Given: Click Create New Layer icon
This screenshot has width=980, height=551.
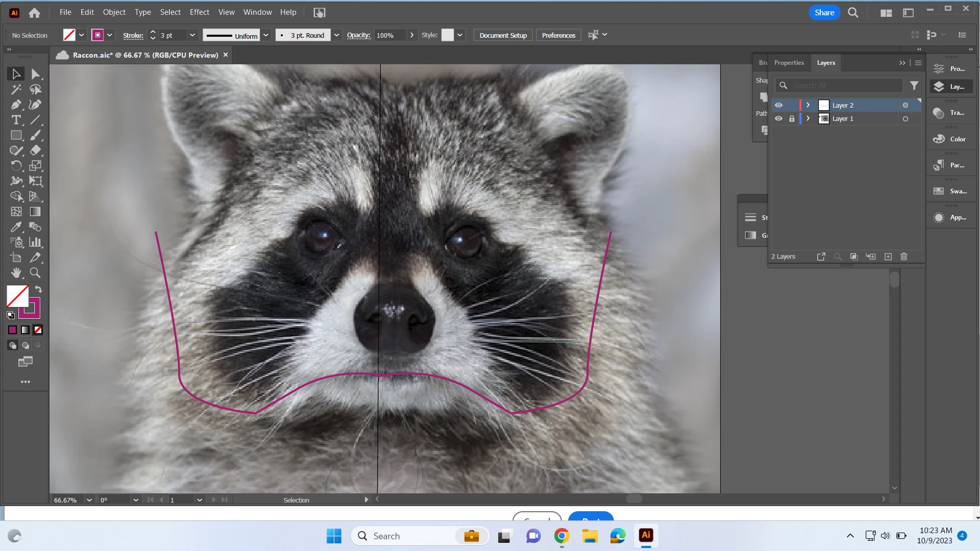Looking at the screenshot, I should [888, 257].
